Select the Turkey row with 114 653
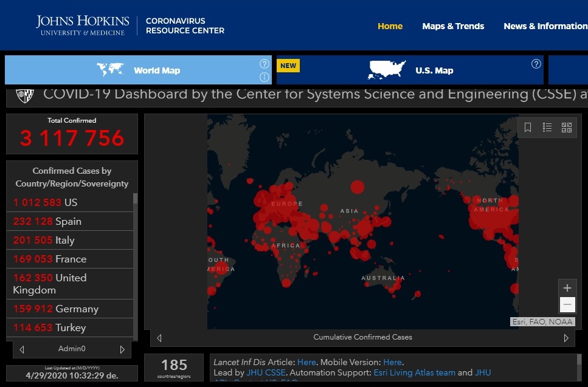Viewport: 588px width, 387px height. click(70, 327)
